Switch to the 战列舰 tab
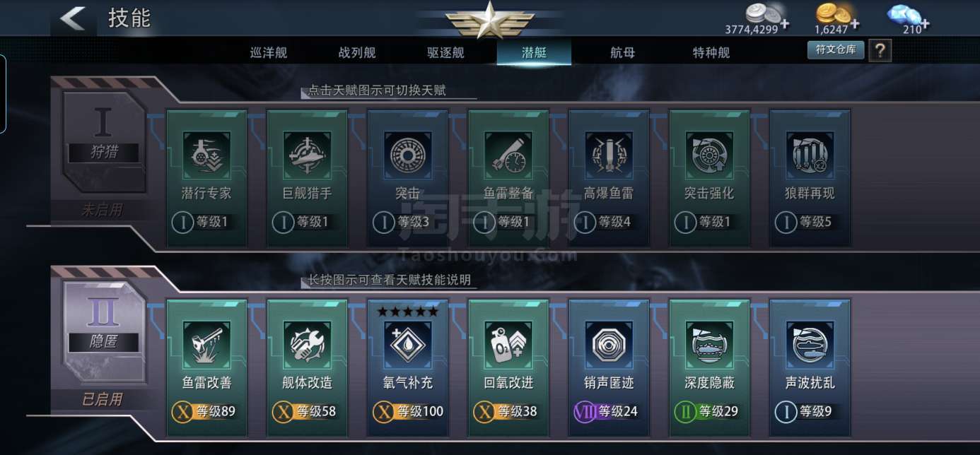This screenshot has width=980, height=455. pyautogui.click(x=357, y=53)
